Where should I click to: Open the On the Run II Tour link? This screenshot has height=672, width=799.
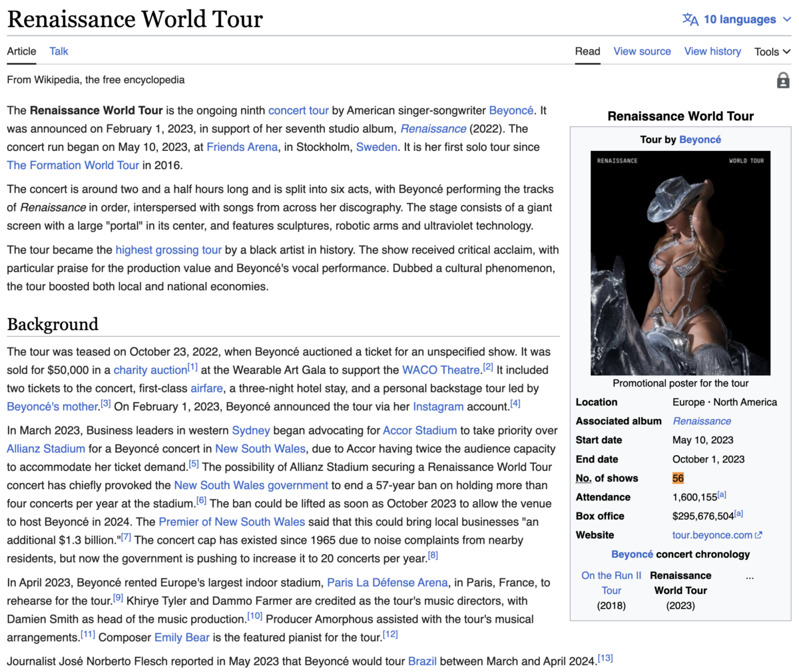pos(611,583)
